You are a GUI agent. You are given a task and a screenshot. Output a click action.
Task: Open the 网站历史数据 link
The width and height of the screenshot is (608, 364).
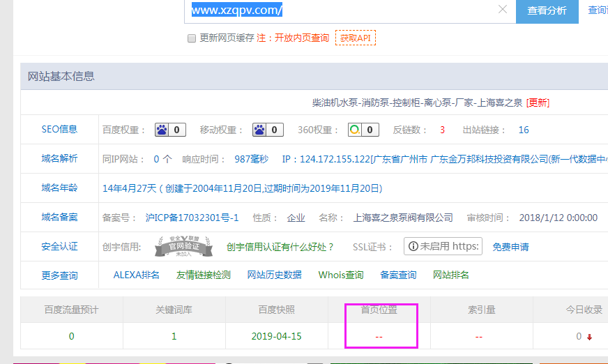274,275
